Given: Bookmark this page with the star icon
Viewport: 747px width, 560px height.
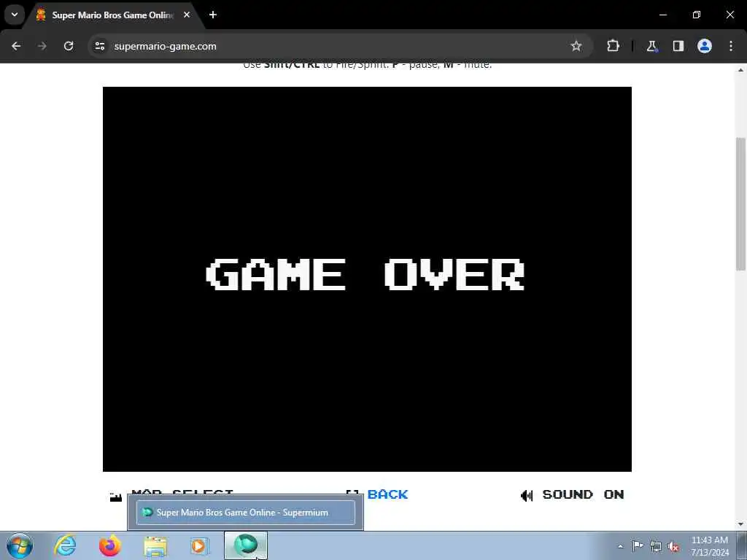Looking at the screenshot, I should pos(576,46).
